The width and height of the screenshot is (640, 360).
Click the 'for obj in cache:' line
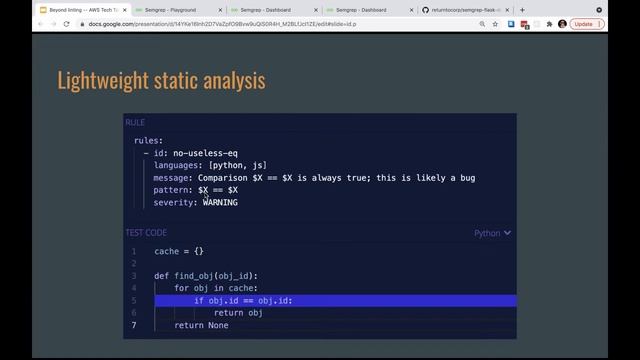[216, 288]
